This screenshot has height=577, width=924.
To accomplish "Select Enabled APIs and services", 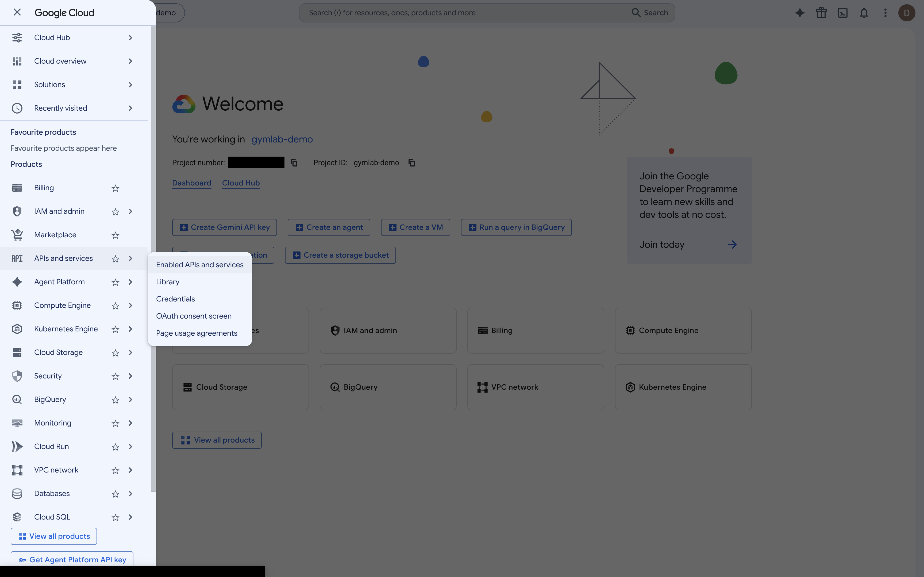I will coord(200,265).
